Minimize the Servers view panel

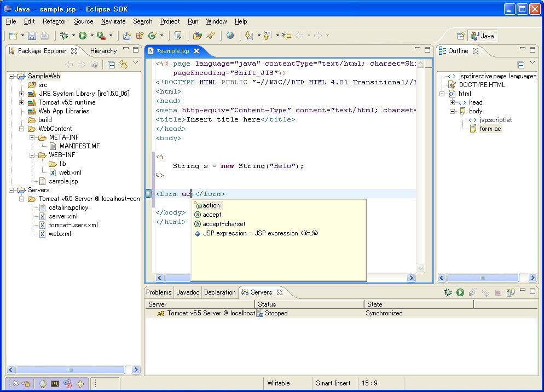[523, 290]
